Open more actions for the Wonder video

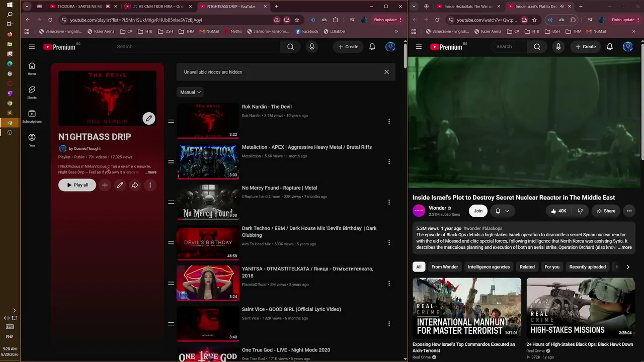coord(629,211)
